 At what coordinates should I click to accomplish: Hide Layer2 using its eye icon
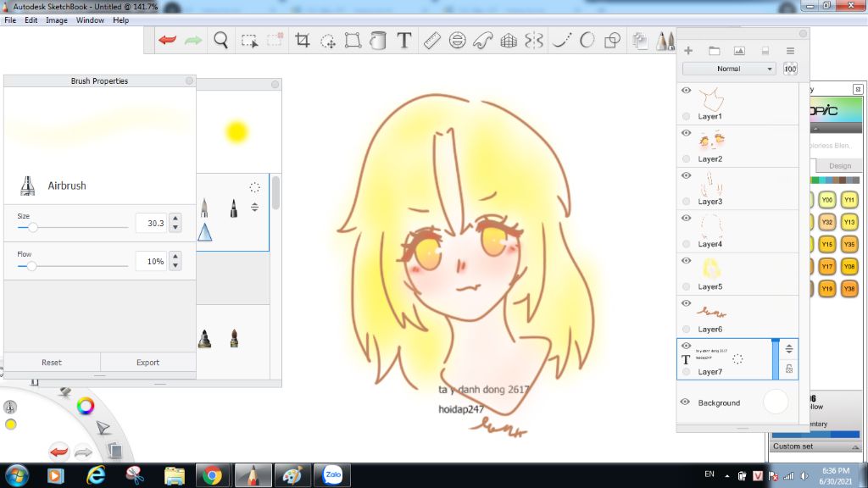[687, 133]
